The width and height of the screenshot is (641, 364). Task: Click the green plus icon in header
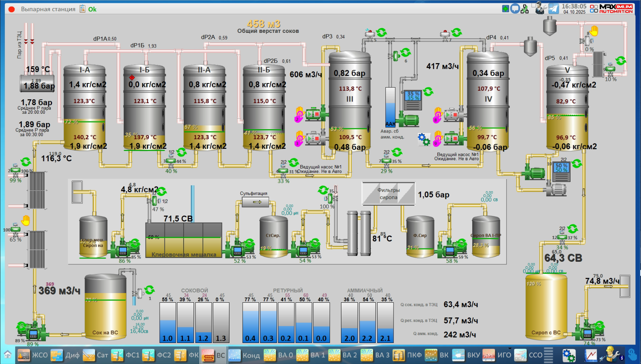[505, 8]
